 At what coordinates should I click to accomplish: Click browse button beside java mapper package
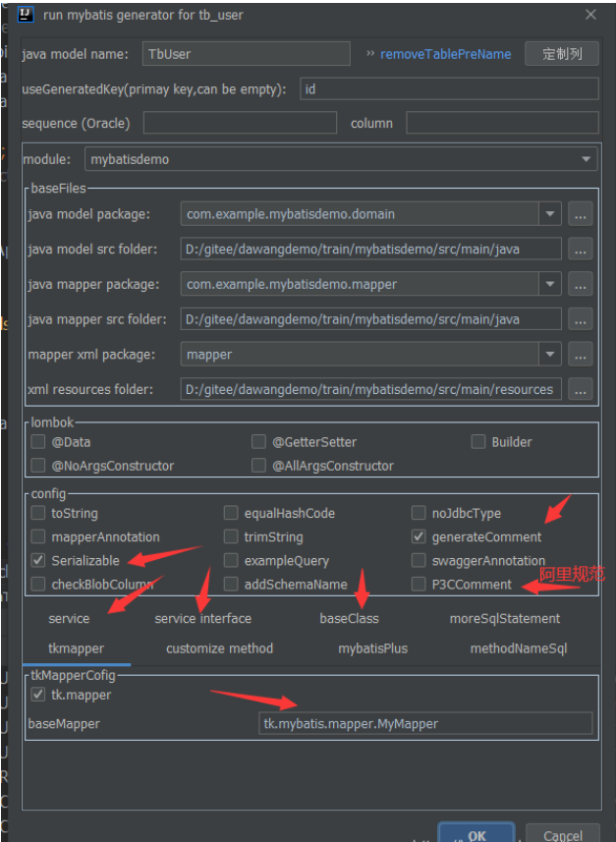click(x=581, y=285)
